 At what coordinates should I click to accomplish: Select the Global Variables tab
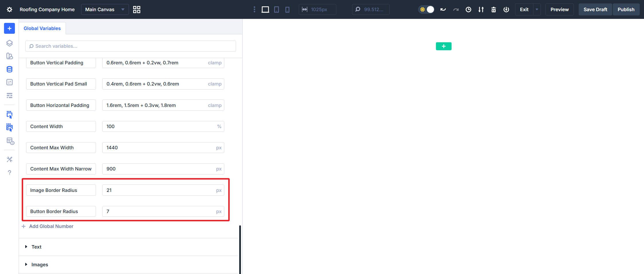[x=42, y=28]
